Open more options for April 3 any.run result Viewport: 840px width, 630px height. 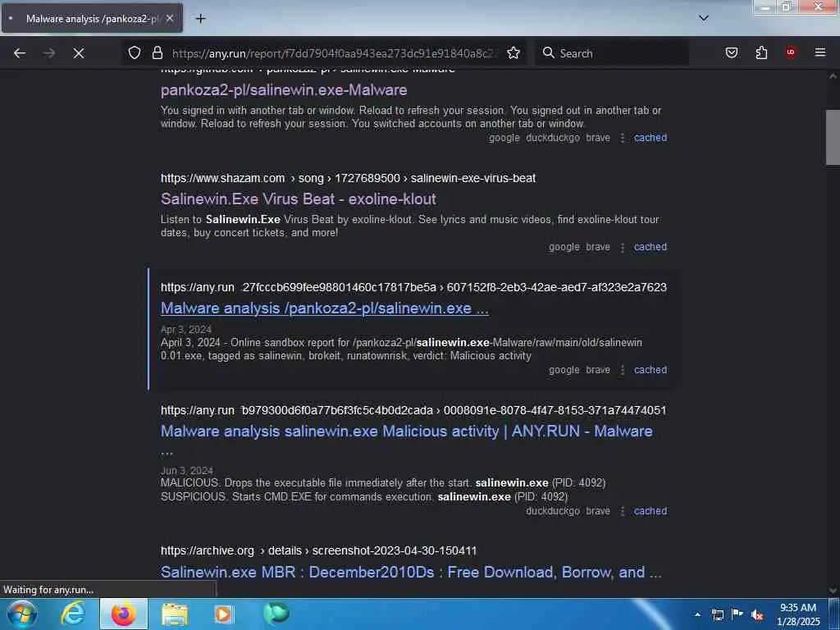coord(623,370)
